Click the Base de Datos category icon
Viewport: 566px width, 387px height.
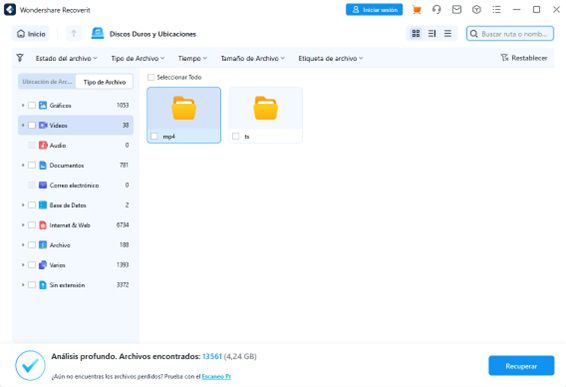[43, 205]
